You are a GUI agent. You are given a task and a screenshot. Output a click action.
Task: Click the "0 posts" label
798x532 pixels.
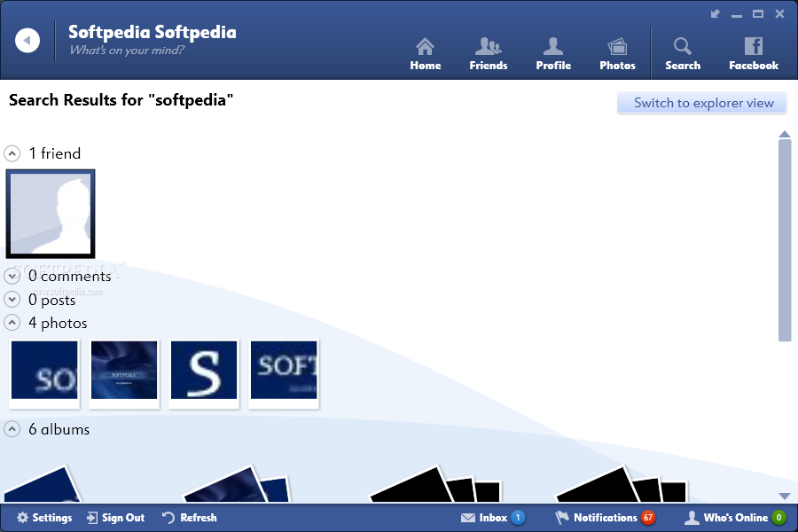52,300
